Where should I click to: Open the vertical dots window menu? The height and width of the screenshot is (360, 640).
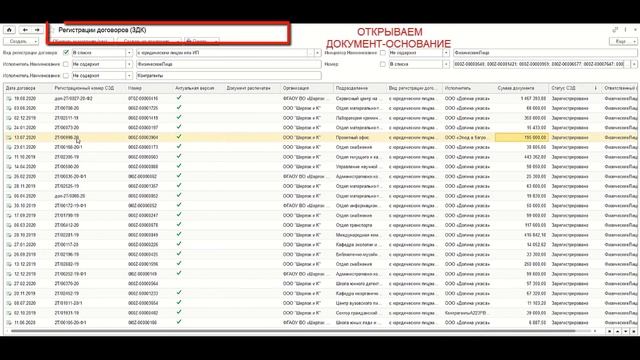(625, 30)
